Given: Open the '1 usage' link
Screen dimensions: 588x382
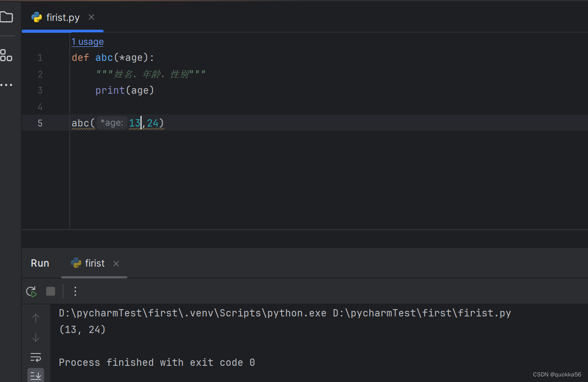Looking at the screenshot, I should click(88, 42).
